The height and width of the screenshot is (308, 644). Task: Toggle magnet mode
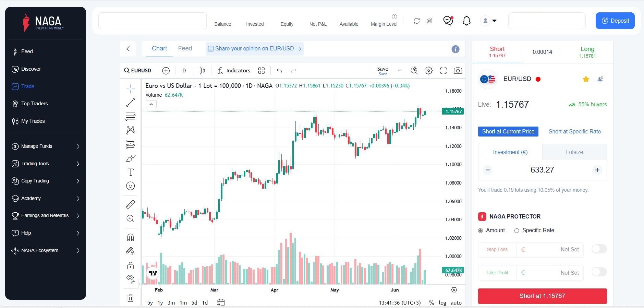point(130,237)
